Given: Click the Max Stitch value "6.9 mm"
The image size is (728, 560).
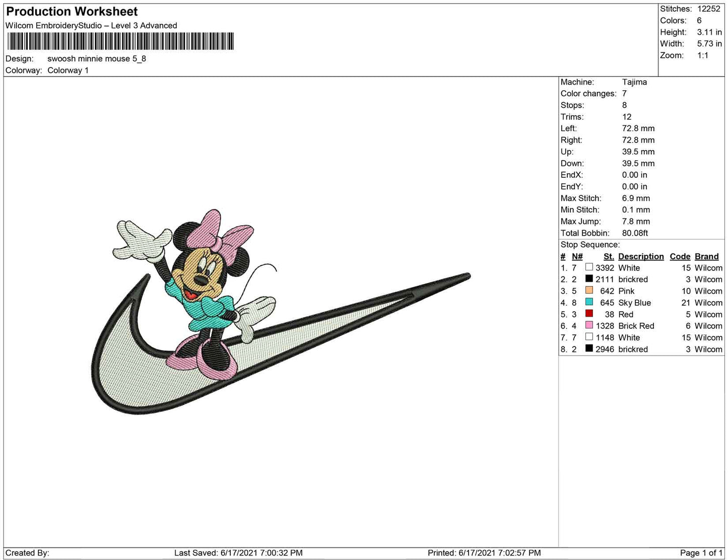Looking at the screenshot, I should click(636, 198).
